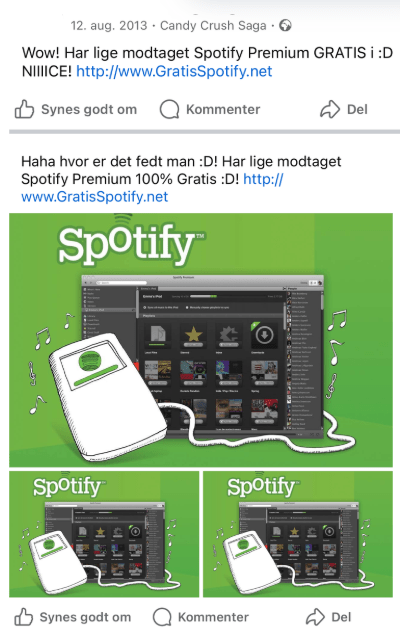This screenshot has height=635, width=400.
Task: Open the bottom-left Spotify thumbnail
Action: (104, 534)
